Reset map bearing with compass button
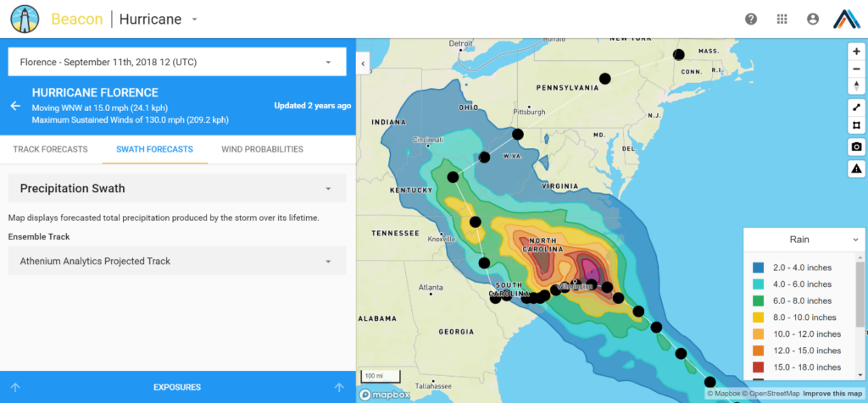The width and height of the screenshot is (868, 403). pyautogui.click(x=856, y=86)
